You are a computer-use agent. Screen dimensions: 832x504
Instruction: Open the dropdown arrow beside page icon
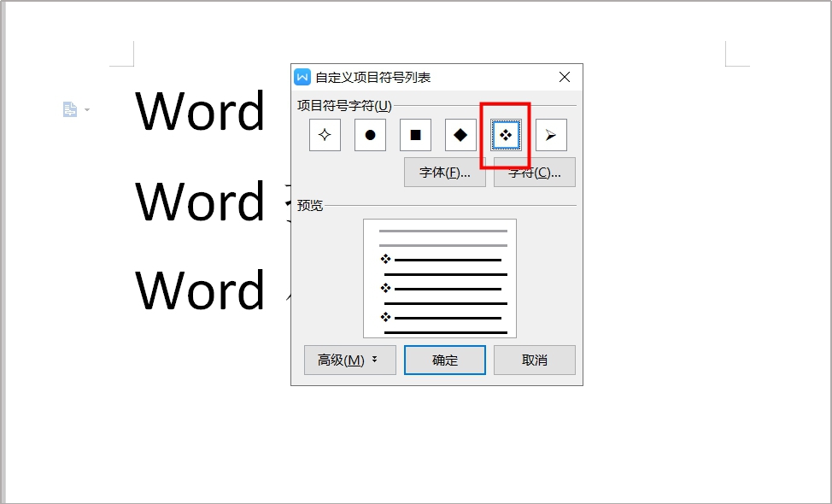(87, 110)
